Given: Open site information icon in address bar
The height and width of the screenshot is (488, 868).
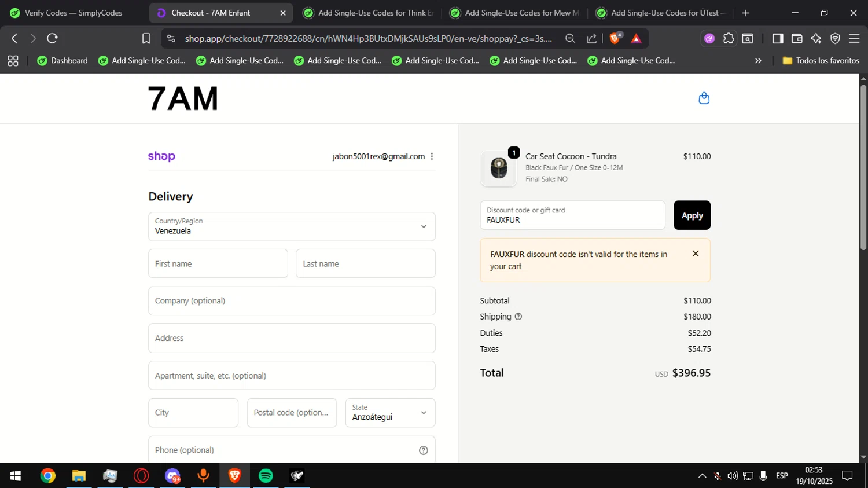Looking at the screenshot, I should point(171,38).
